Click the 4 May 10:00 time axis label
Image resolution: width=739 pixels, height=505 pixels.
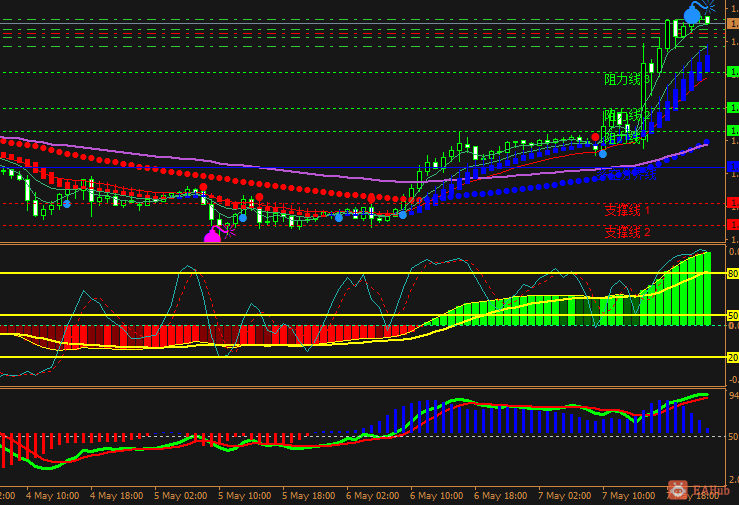pos(52,496)
